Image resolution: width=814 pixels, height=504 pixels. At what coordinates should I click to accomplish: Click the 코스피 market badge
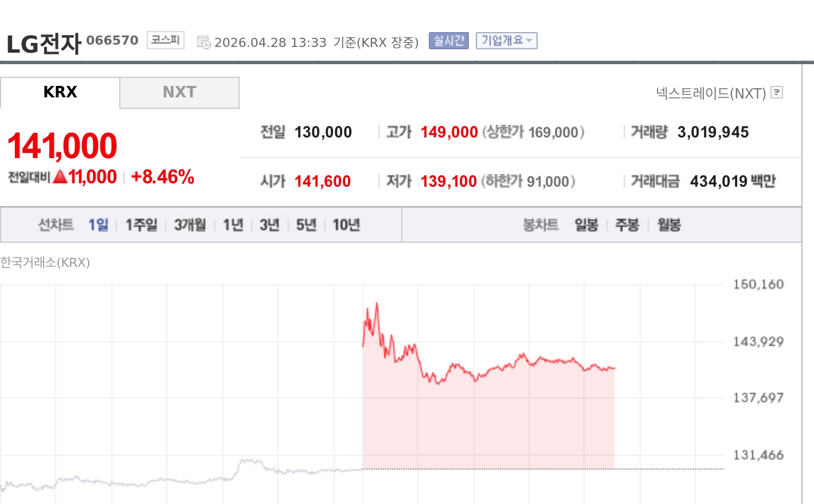tap(165, 41)
